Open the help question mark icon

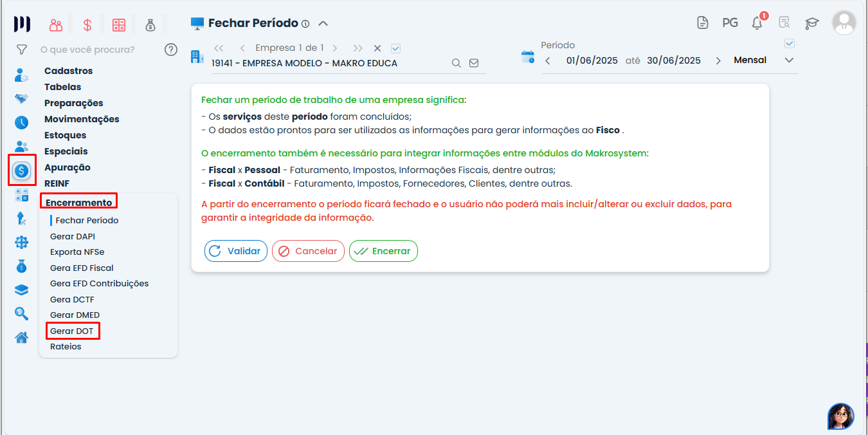click(x=171, y=50)
